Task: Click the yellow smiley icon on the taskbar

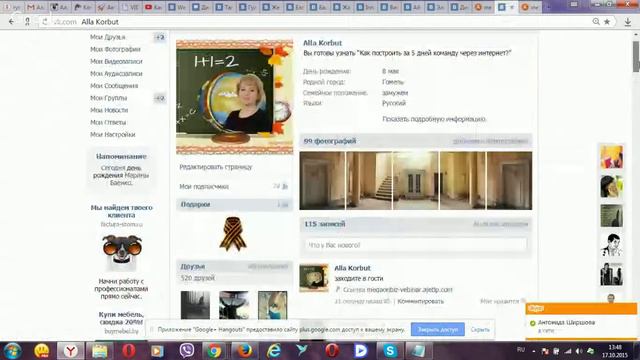Action: (42, 351)
